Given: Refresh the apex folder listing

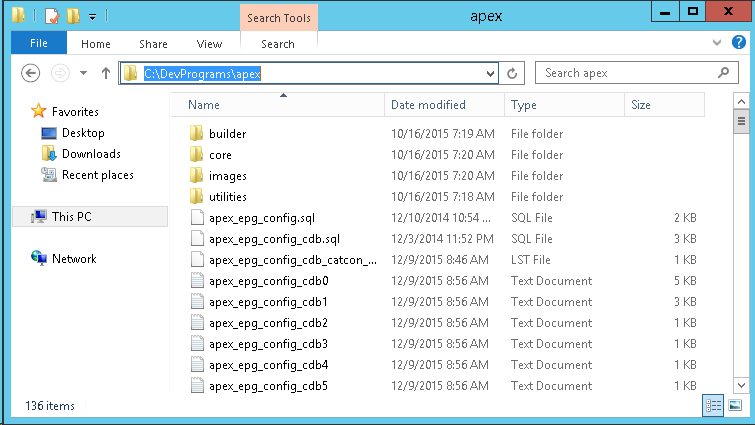Looking at the screenshot, I should [512, 73].
